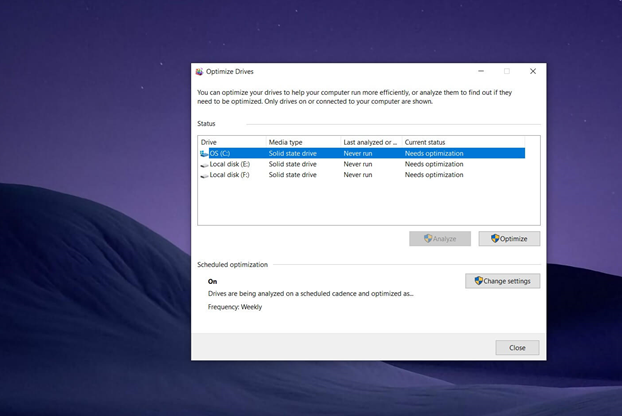Click the Frequency: Weekly text

(235, 307)
